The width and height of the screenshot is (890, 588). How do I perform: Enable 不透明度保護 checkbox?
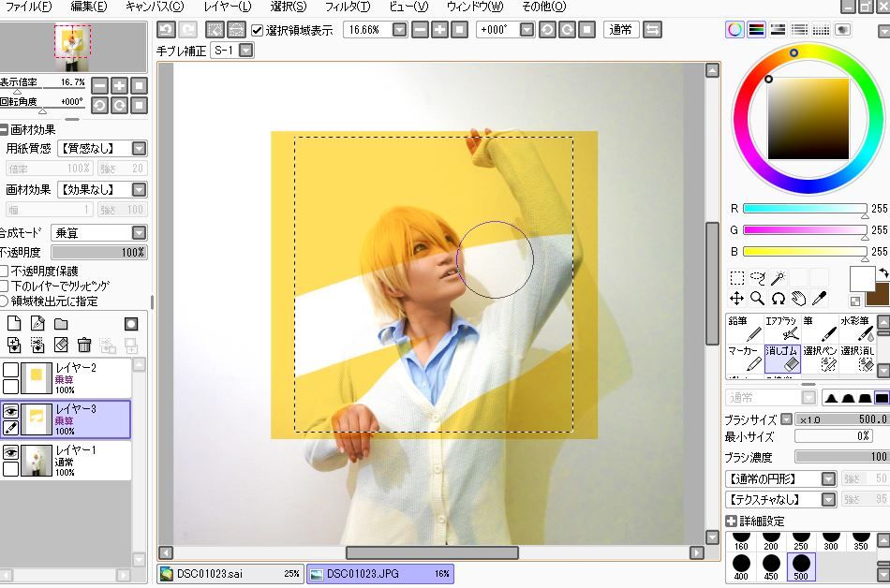4,271
